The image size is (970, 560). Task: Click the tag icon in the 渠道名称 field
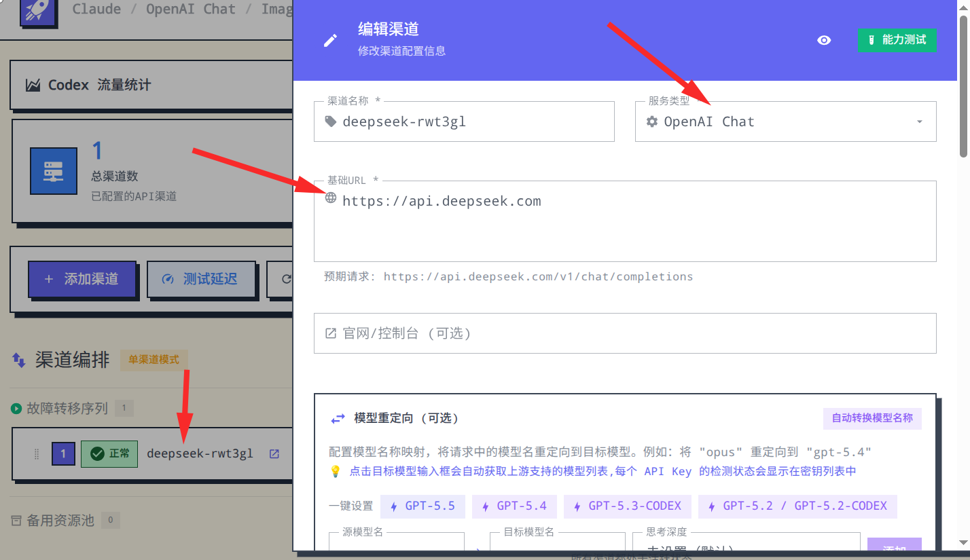[x=331, y=122]
